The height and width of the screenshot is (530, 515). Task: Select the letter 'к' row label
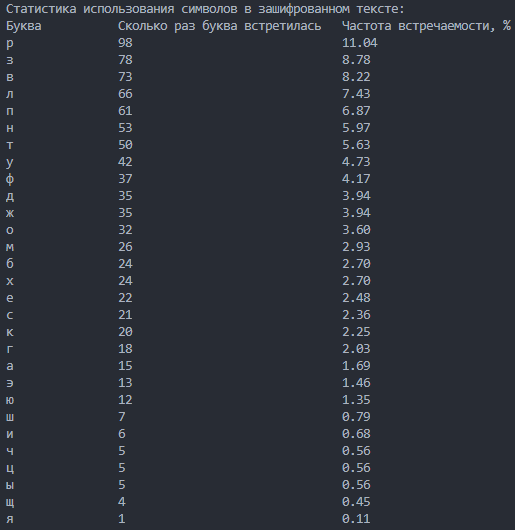(10, 332)
